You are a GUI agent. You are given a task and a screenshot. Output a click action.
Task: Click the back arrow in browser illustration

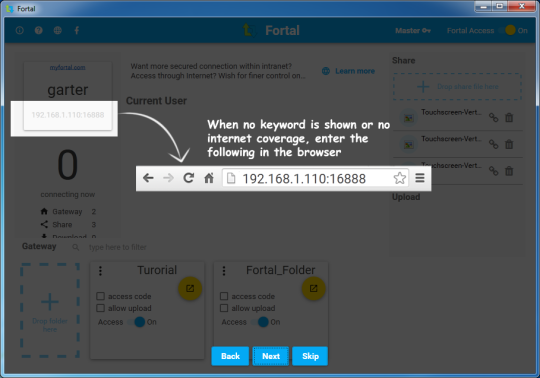pos(148,178)
